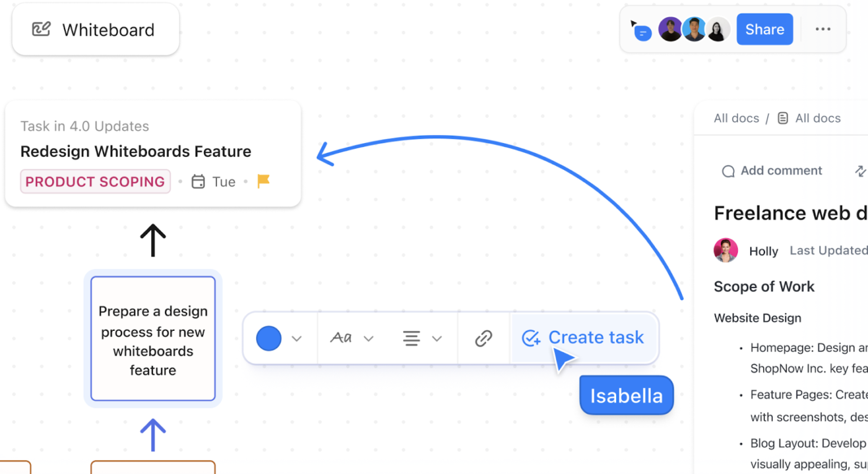The image size is (868, 474).
Task: Click the Aa text style icon
Action: coord(342,338)
